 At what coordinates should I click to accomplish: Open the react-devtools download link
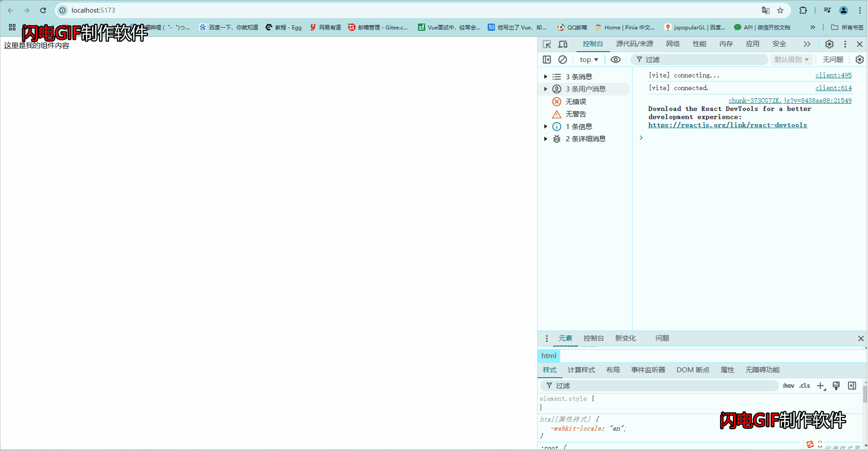point(727,125)
